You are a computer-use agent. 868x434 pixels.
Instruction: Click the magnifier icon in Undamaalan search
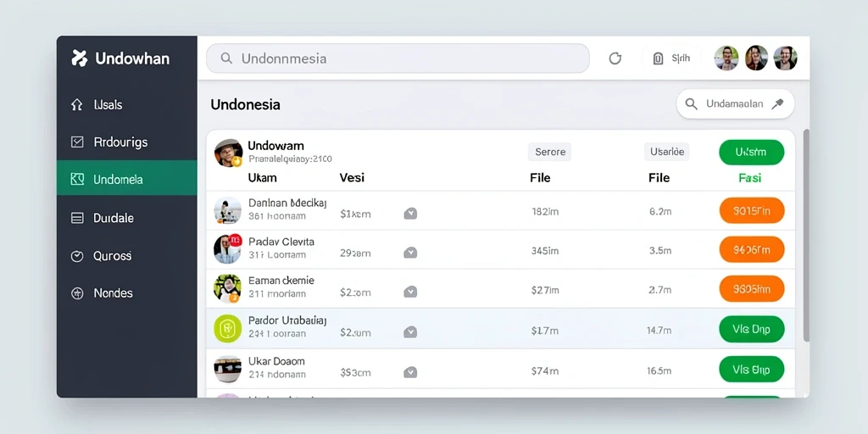click(691, 104)
